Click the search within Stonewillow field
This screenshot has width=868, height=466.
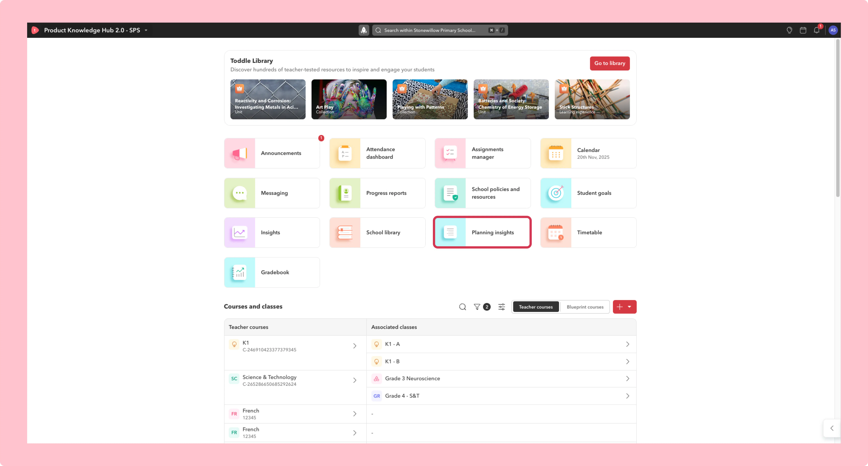440,30
